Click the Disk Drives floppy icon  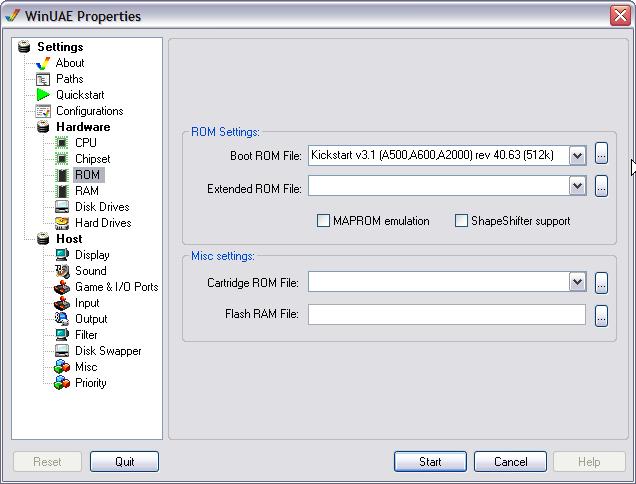tap(62, 207)
